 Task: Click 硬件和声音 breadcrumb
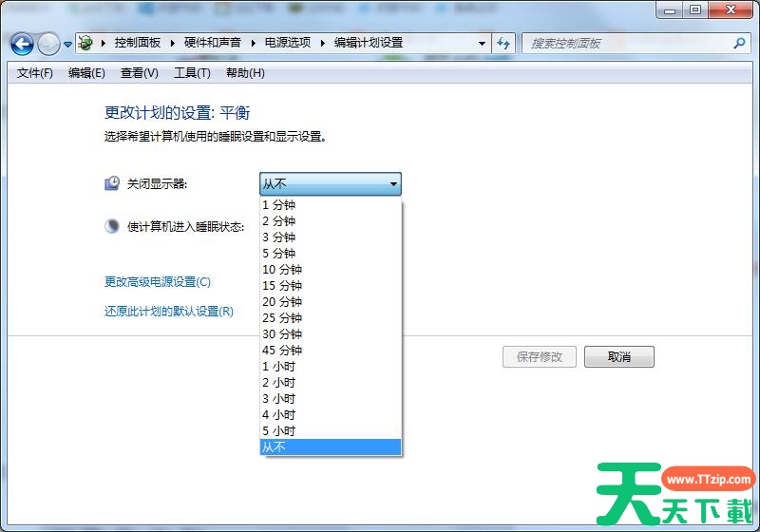point(212,43)
